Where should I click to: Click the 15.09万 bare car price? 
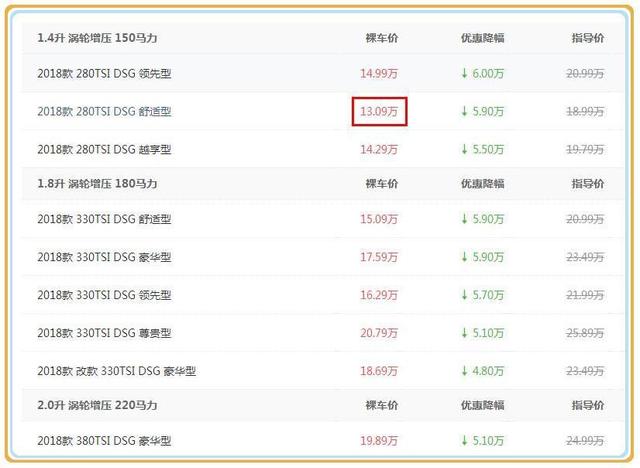tap(379, 219)
